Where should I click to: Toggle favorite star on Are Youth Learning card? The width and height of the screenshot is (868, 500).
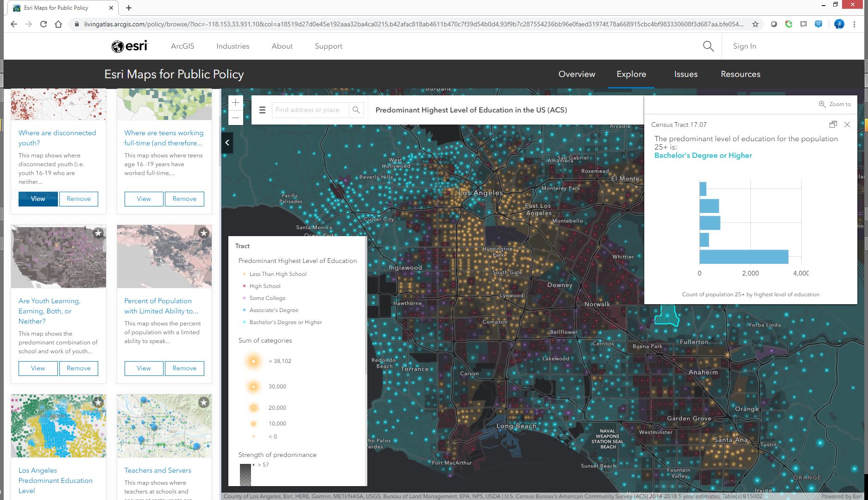(x=98, y=233)
